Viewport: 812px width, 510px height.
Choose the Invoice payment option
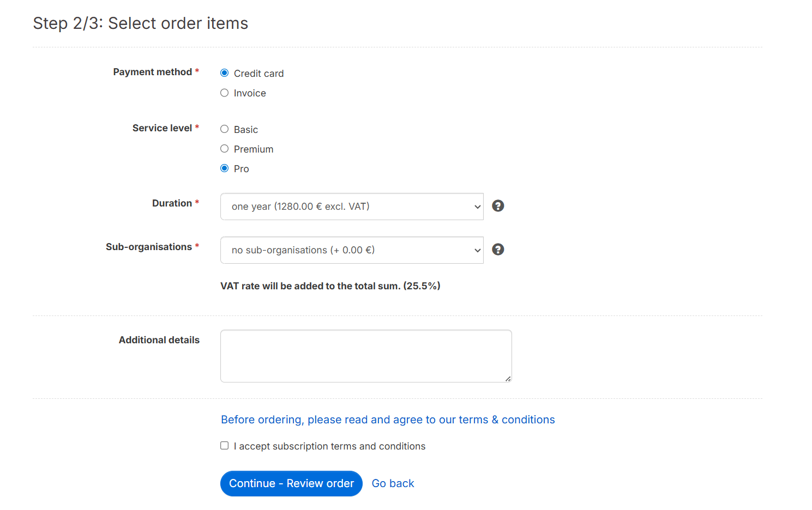(x=225, y=93)
